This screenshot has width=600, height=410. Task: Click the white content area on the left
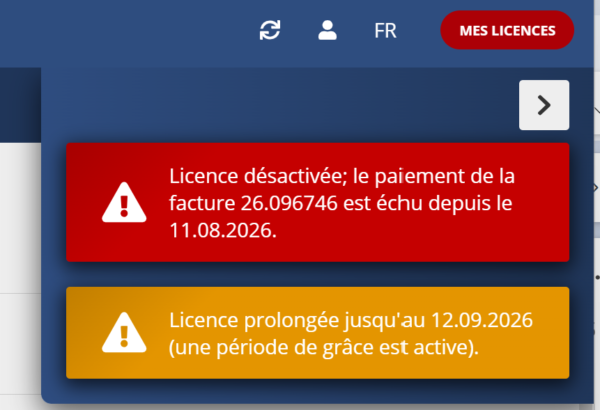[20, 217]
